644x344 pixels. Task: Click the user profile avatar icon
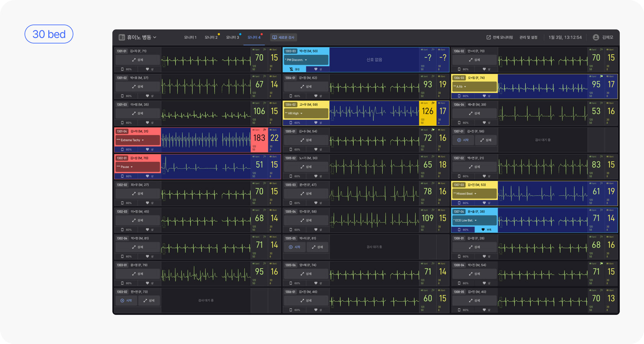click(596, 37)
